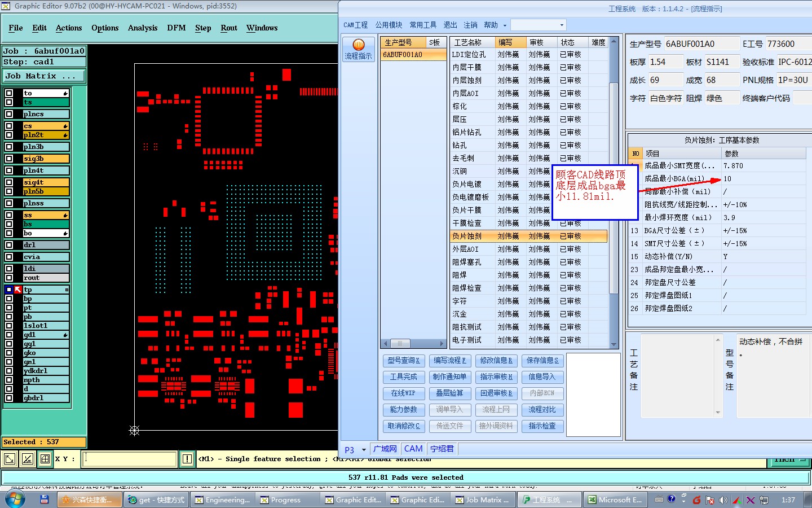
Task: Click the volume speaker tray icon
Action: pyautogui.click(x=723, y=500)
